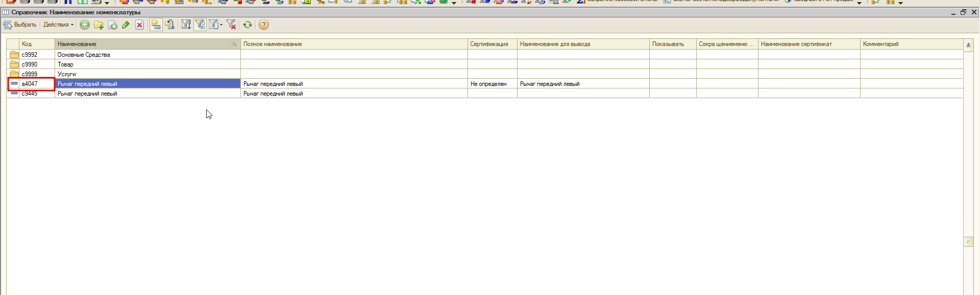Image resolution: width=980 pixels, height=295 pixels.
Task: Open the Товар folder icon
Action: coord(14,64)
